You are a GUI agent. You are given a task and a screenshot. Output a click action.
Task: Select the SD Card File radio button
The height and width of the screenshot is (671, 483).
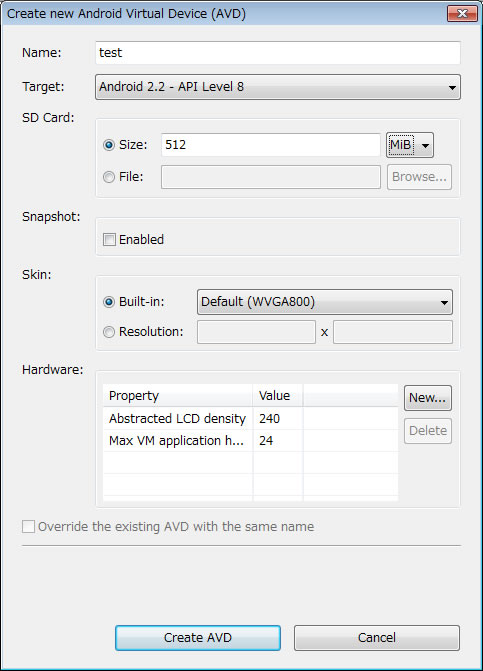tap(109, 177)
